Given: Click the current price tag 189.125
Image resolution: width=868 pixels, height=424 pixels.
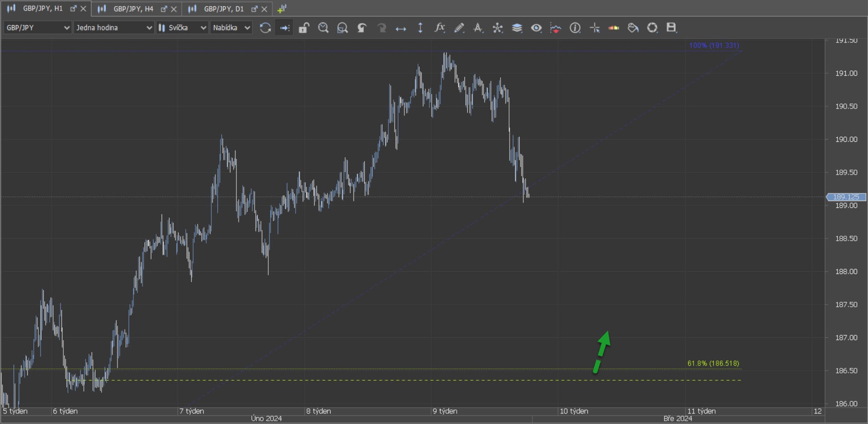Looking at the screenshot, I should click(846, 197).
